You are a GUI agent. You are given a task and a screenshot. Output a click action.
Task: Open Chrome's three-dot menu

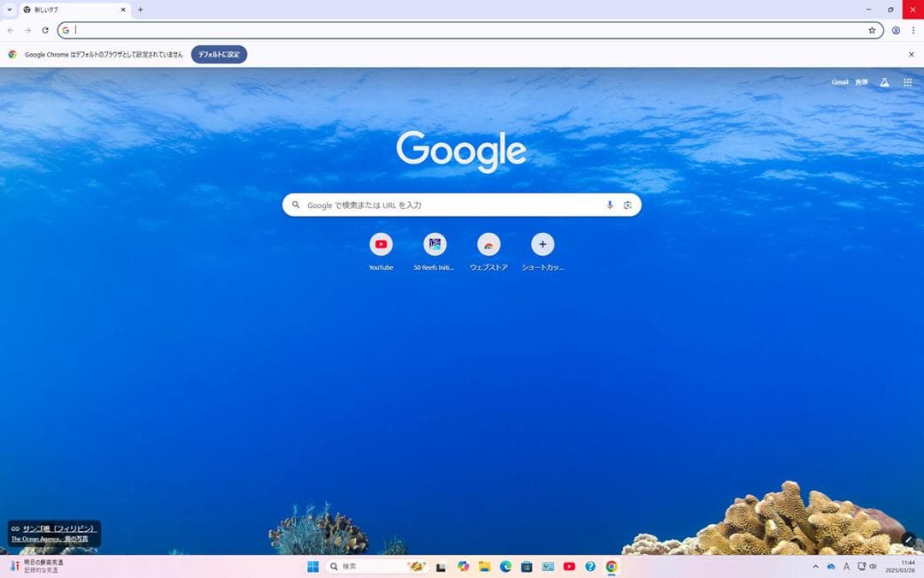[x=913, y=30]
